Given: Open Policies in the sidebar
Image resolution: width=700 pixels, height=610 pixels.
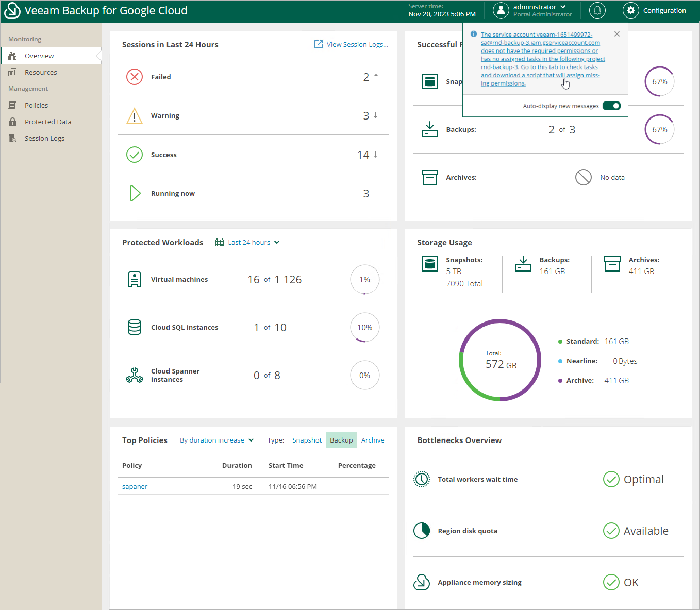Looking at the screenshot, I should [x=36, y=105].
